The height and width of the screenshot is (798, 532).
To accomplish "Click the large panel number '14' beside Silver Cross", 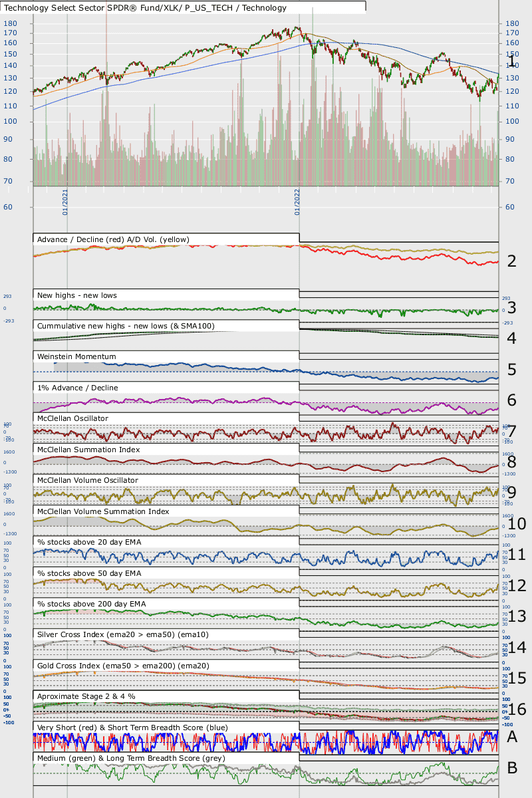I will coord(517,648).
